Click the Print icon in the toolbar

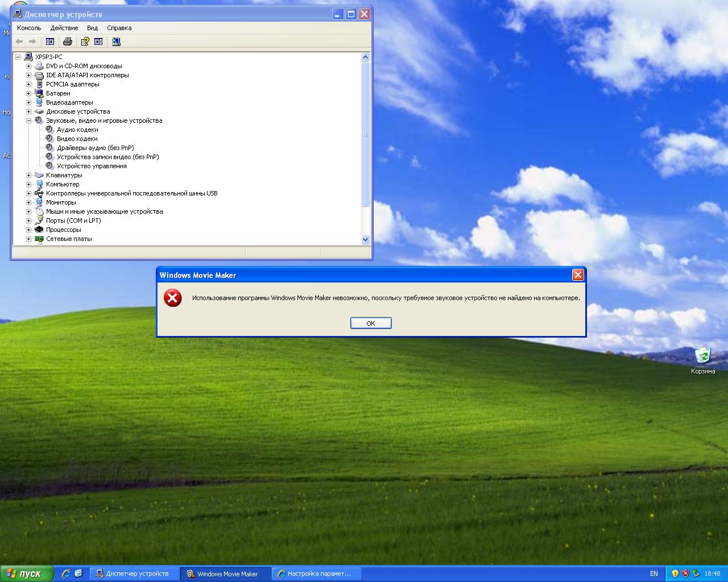[x=68, y=41]
